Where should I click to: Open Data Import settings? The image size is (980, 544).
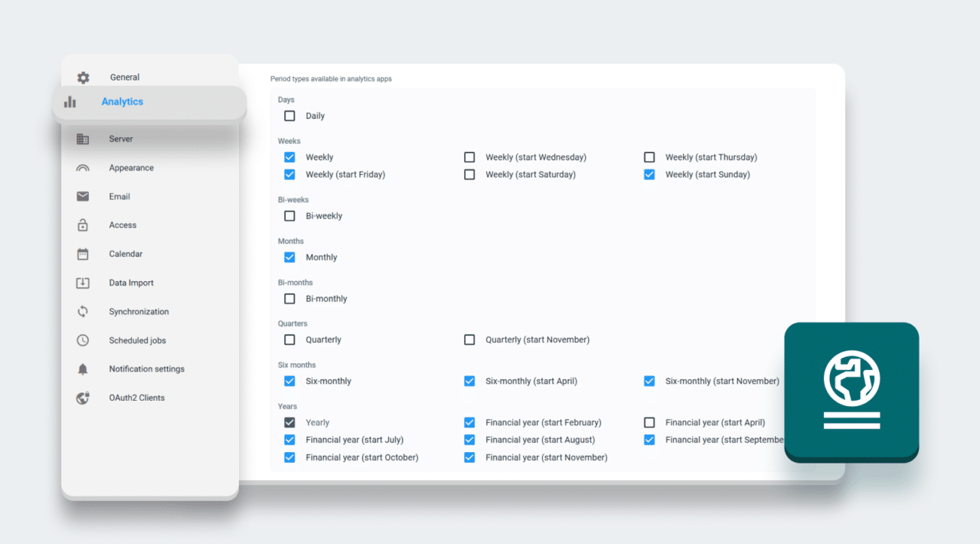(131, 283)
